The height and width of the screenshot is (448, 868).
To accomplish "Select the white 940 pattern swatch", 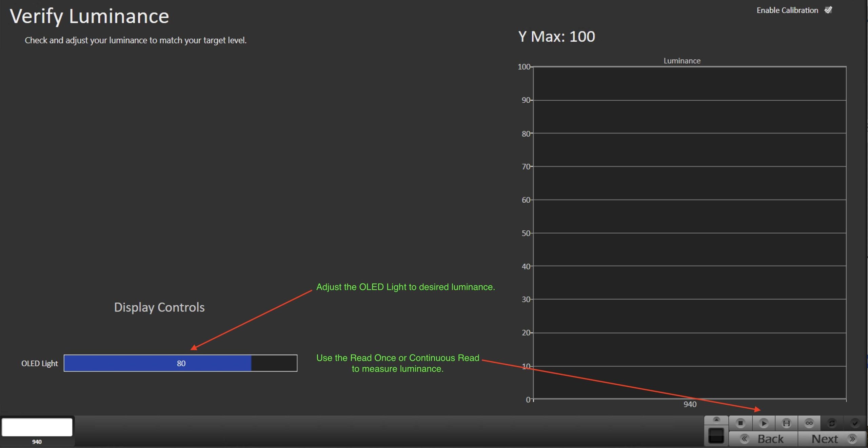I will pos(37,427).
